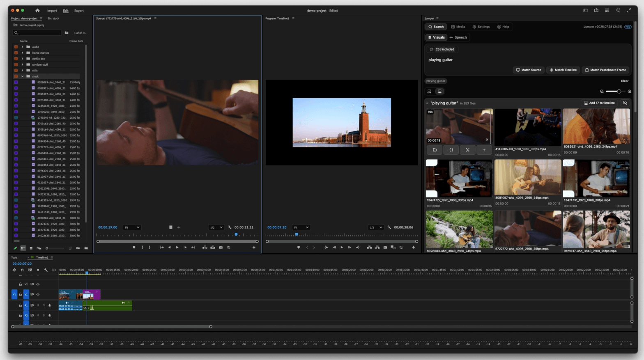
Task: Adjust Jumper thumbnail size slider
Action: point(619,92)
